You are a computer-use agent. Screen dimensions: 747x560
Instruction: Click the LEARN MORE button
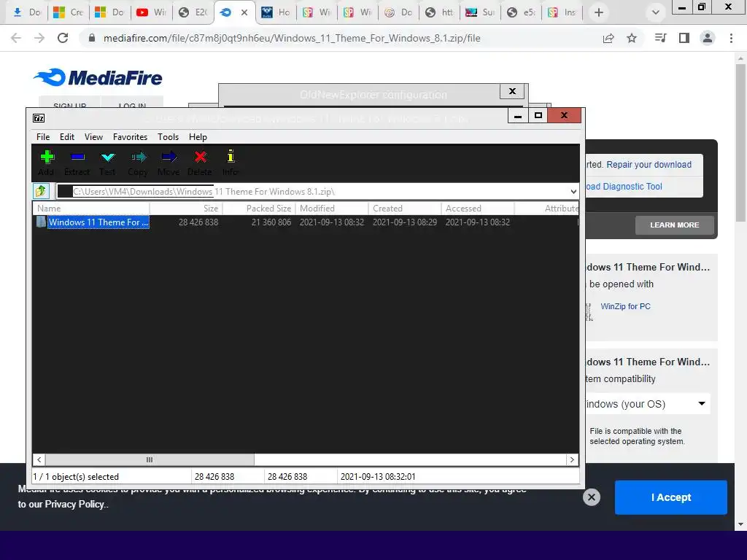tap(675, 225)
